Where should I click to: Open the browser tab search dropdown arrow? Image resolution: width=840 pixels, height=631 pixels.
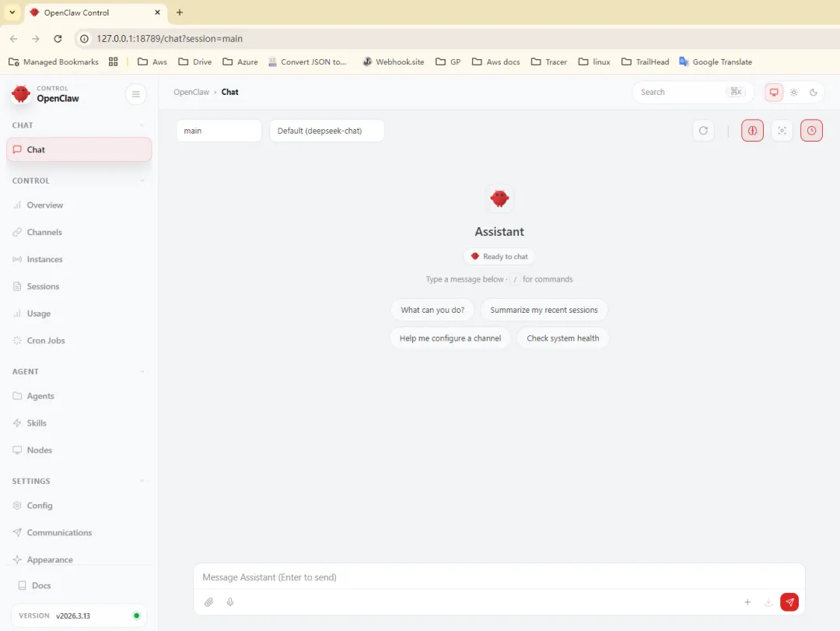(x=12, y=12)
